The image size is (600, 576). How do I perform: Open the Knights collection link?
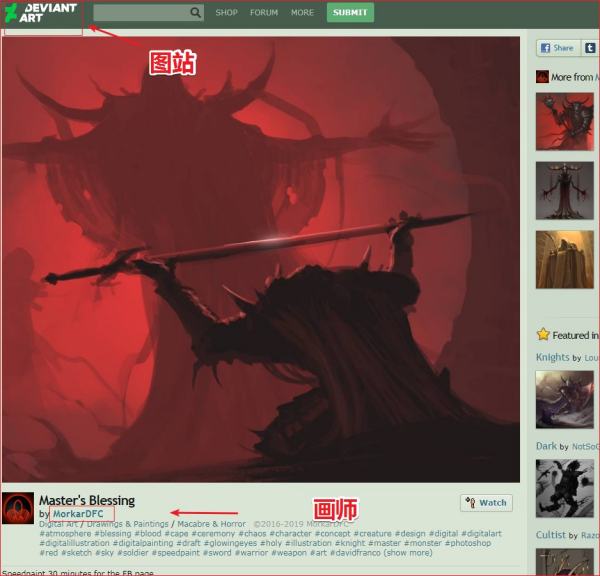click(x=553, y=357)
